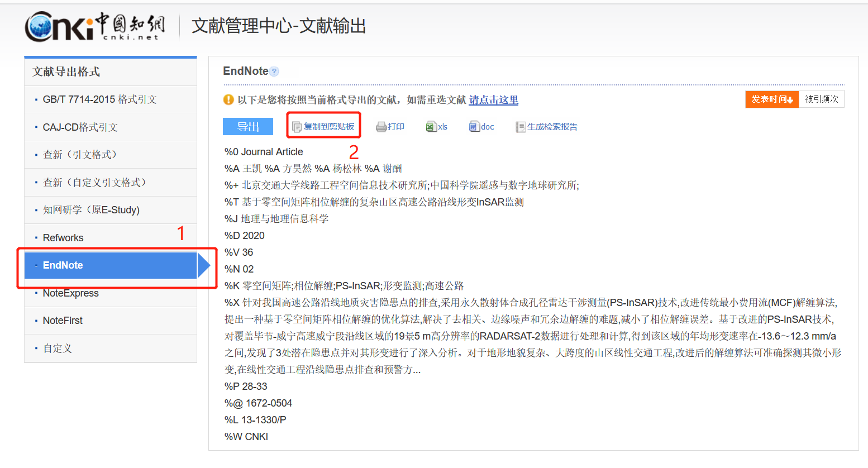Click 复制到剪贴板 copy link
868x468 pixels.
pyautogui.click(x=329, y=127)
